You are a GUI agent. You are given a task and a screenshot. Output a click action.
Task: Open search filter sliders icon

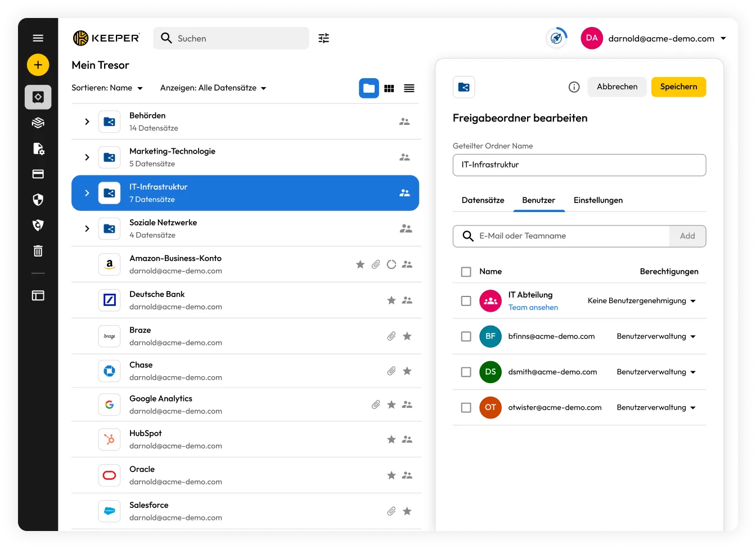pyautogui.click(x=323, y=38)
